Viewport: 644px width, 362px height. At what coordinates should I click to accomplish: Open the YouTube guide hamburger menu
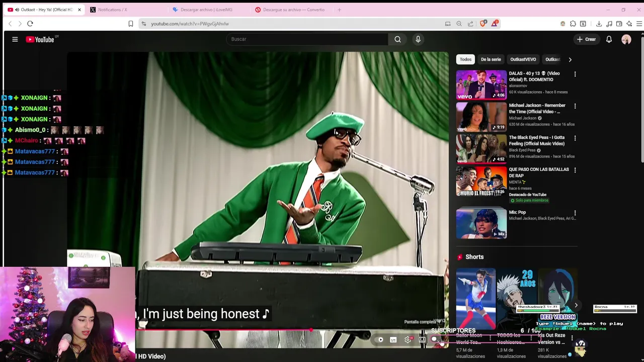pos(15,39)
